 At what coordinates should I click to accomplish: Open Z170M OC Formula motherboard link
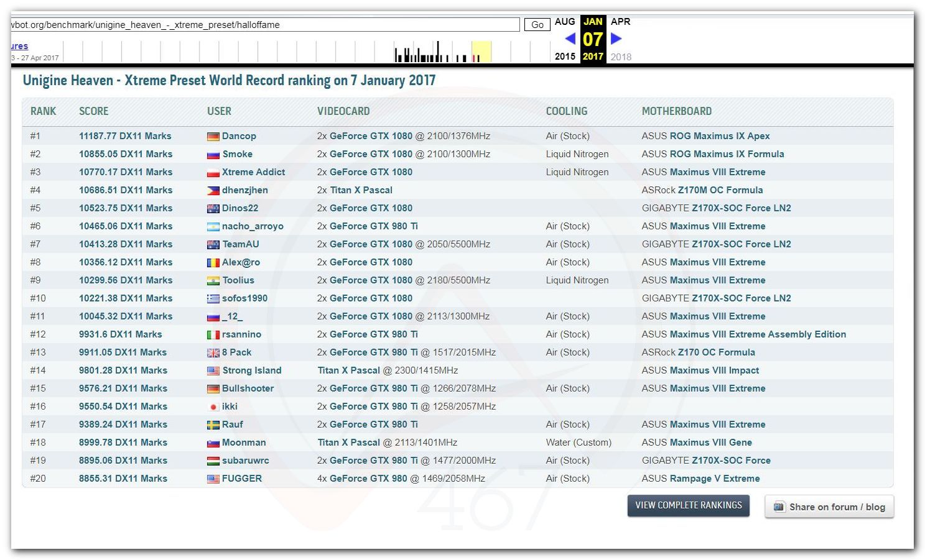(x=721, y=190)
